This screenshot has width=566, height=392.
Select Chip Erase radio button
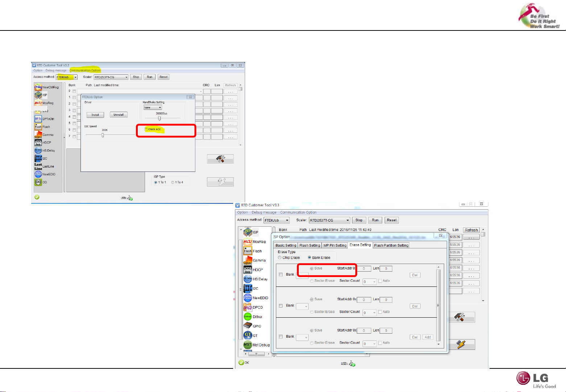280,258
